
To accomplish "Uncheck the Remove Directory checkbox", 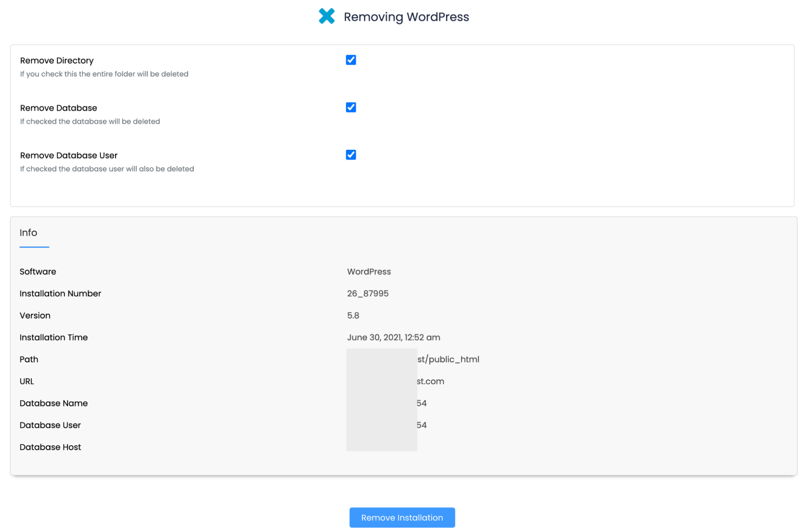I will coord(351,60).
